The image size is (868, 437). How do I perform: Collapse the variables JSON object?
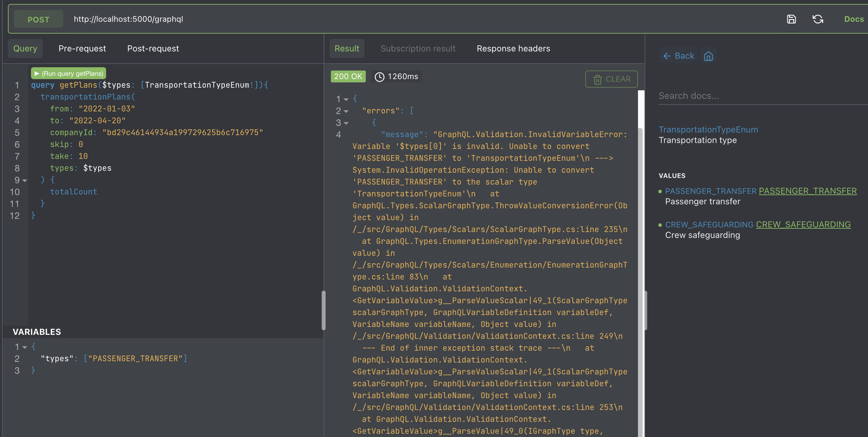[x=24, y=347]
